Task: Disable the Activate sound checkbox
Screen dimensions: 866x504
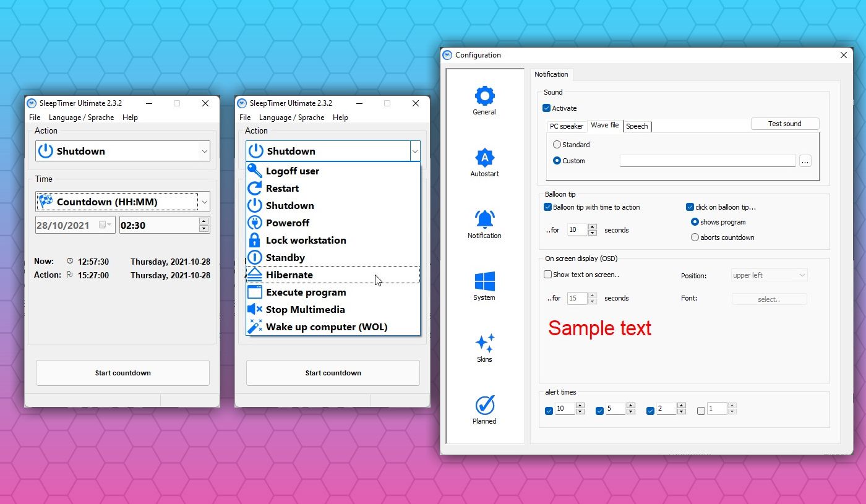Action: tap(546, 108)
